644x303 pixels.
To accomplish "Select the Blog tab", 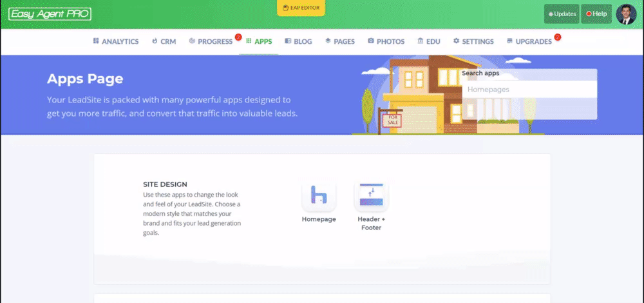I will (298, 41).
